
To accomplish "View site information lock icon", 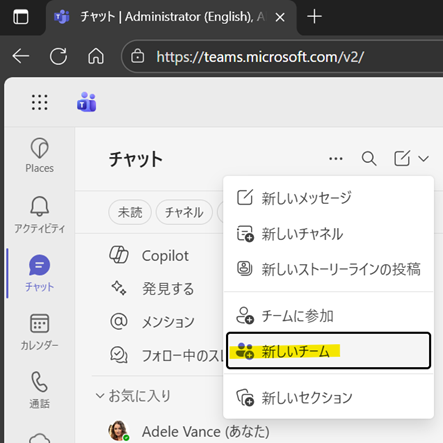I will (x=137, y=56).
